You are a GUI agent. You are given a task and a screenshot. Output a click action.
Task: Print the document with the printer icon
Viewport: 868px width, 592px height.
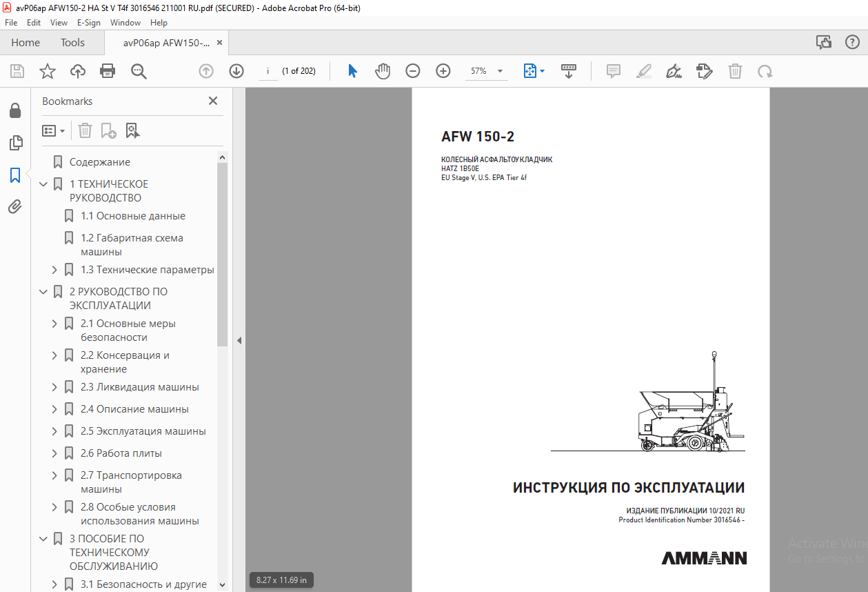pyautogui.click(x=108, y=71)
